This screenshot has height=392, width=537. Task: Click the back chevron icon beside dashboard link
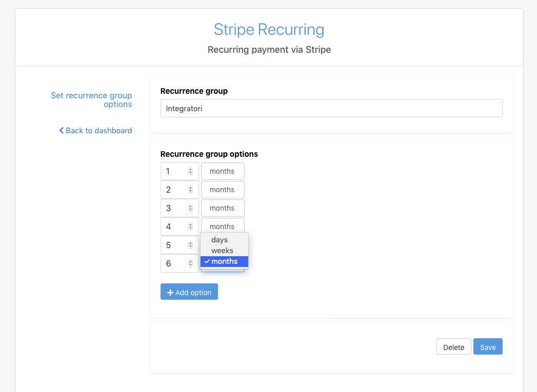[62, 130]
